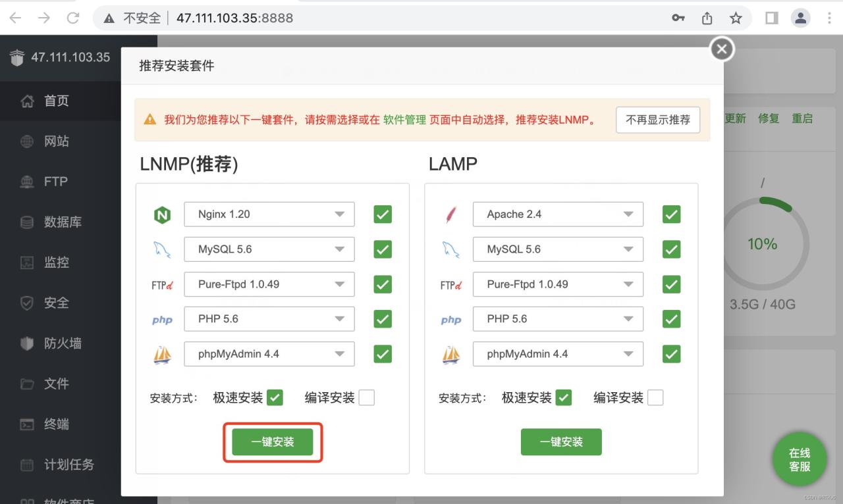Uncheck 极速安装 checkbox under LNMP
Screen dimensions: 843x504
pos(275,397)
